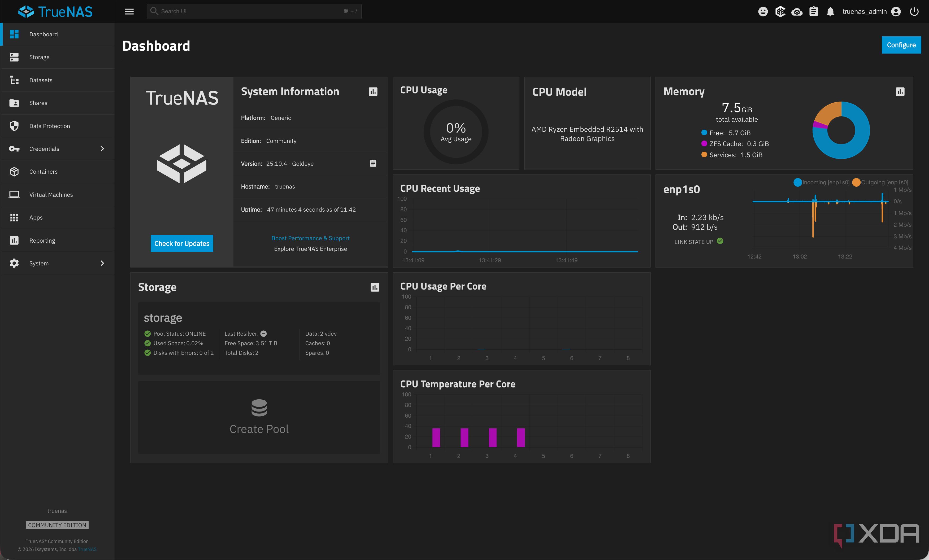Go to Storage in the sidebar
This screenshot has height=560, width=929.
point(57,57)
